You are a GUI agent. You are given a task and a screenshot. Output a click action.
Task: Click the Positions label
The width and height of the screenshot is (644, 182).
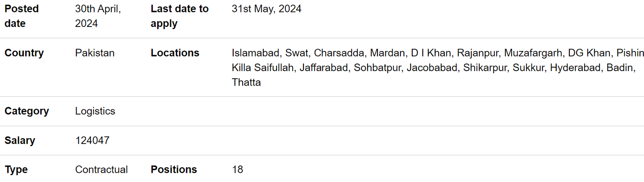pos(174,170)
